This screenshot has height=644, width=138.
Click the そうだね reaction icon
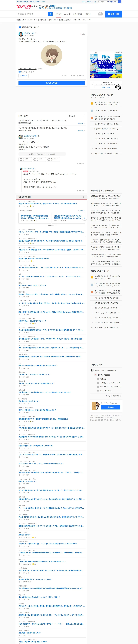pos(35,159)
